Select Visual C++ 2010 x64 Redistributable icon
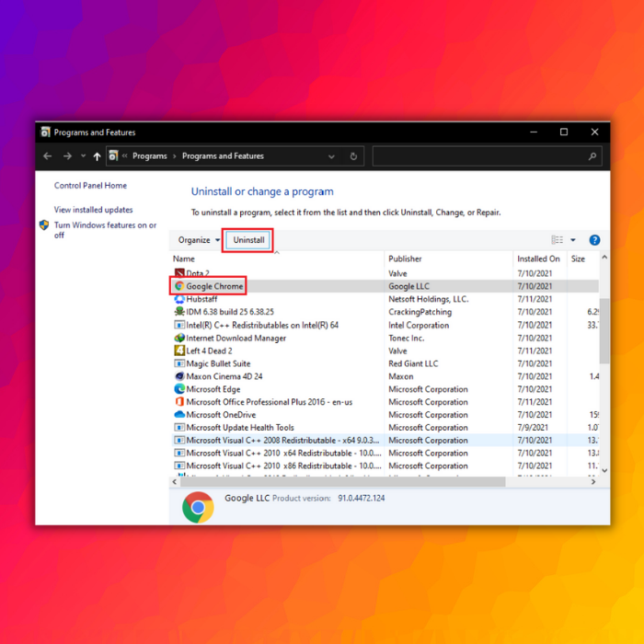The image size is (644, 644). pos(179,453)
